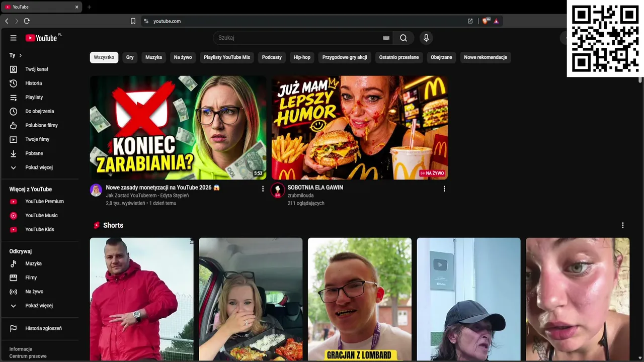Viewport: 644px width, 362px height.
Task: Open the Nowe zasady monetyzacji video title
Action: 163,188
